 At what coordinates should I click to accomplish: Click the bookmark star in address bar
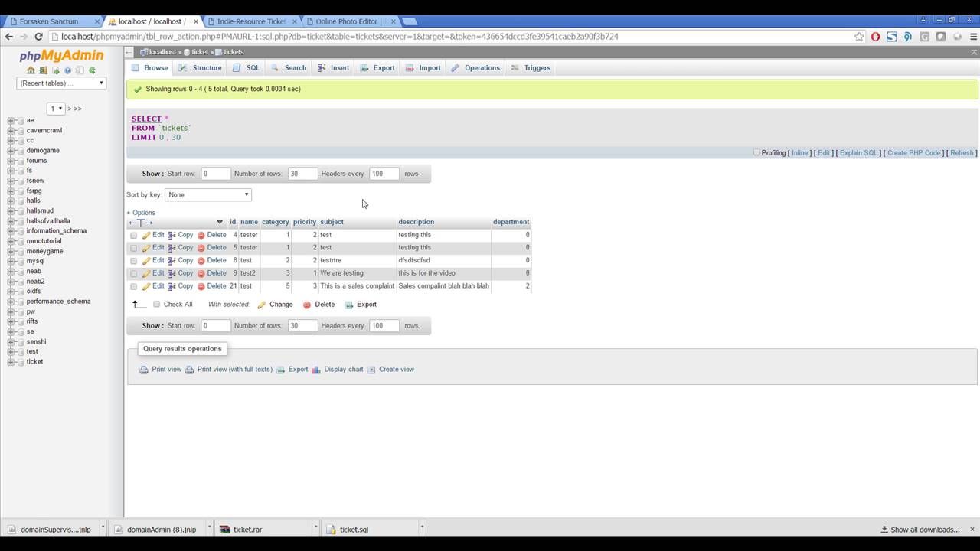(x=859, y=37)
